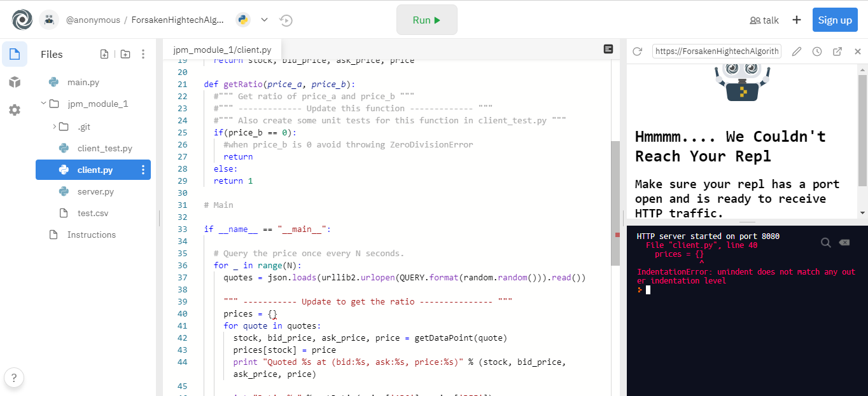Click the Python language icon in header

coord(242,20)
